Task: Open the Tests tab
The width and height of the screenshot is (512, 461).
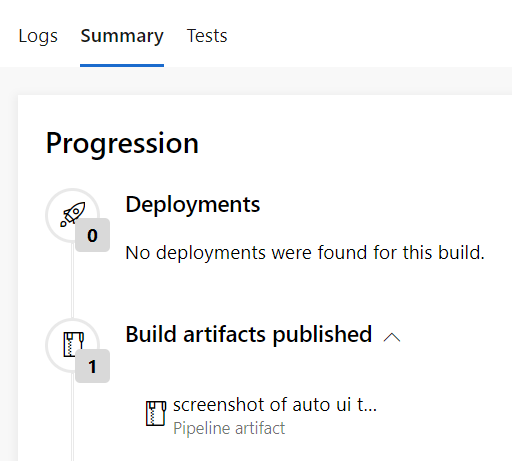Action: [207, 36]
